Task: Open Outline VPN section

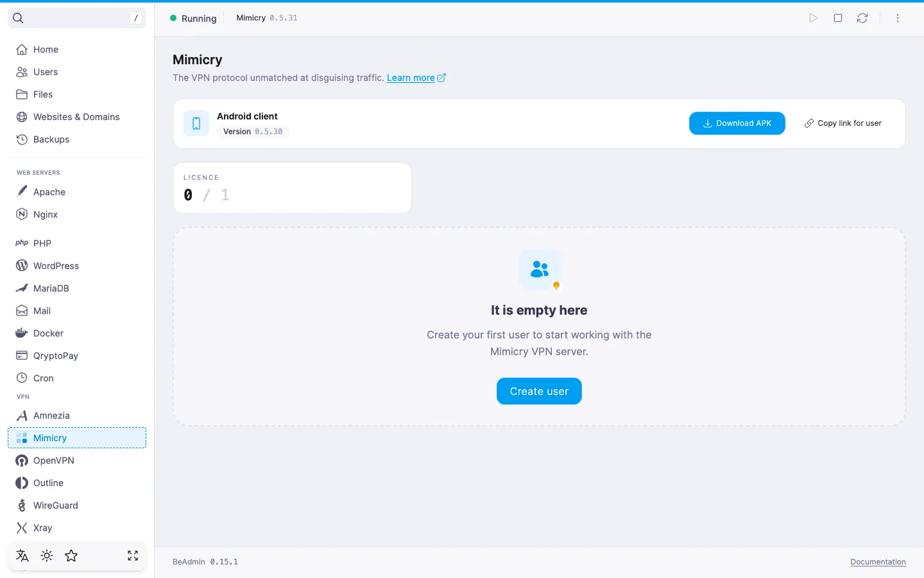Action: 77,483
